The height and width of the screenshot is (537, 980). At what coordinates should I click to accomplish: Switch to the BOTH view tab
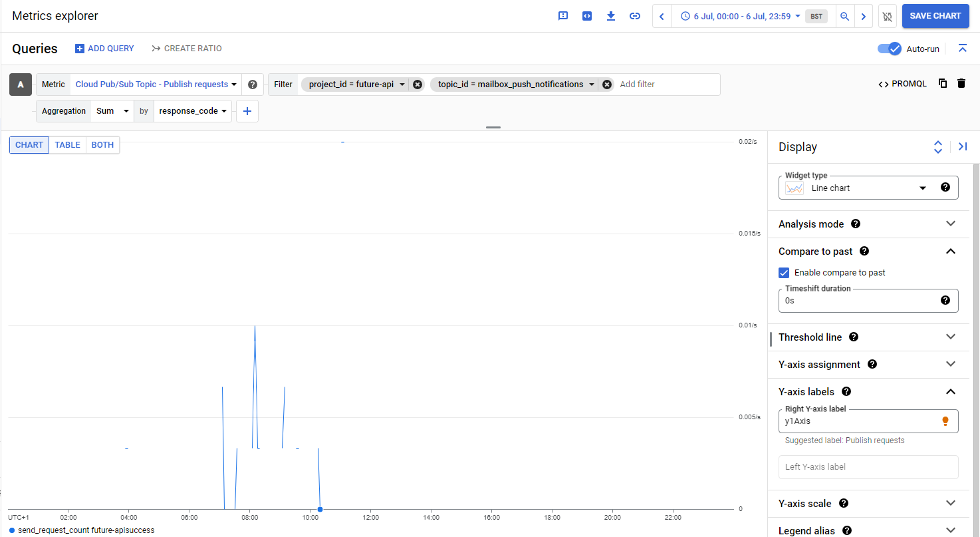pyautogui.click(x=102, y=145)
